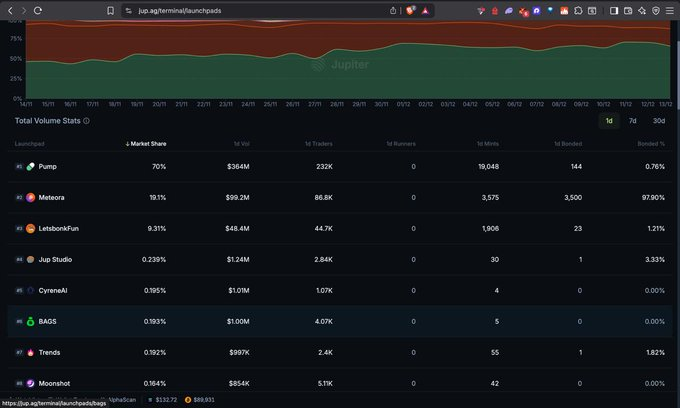This screenshot has height=408, width=680.
Task: Click the Pump pill logo icon
Action: (x=30, y=166)
